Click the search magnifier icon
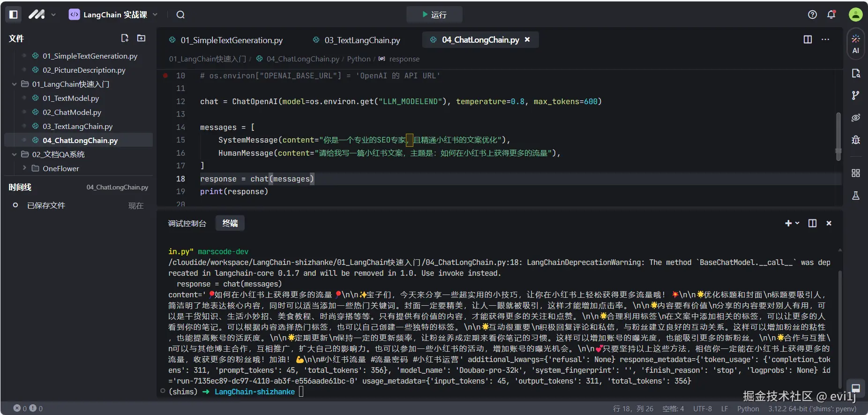Screen dimensions: 868x415 180,15
